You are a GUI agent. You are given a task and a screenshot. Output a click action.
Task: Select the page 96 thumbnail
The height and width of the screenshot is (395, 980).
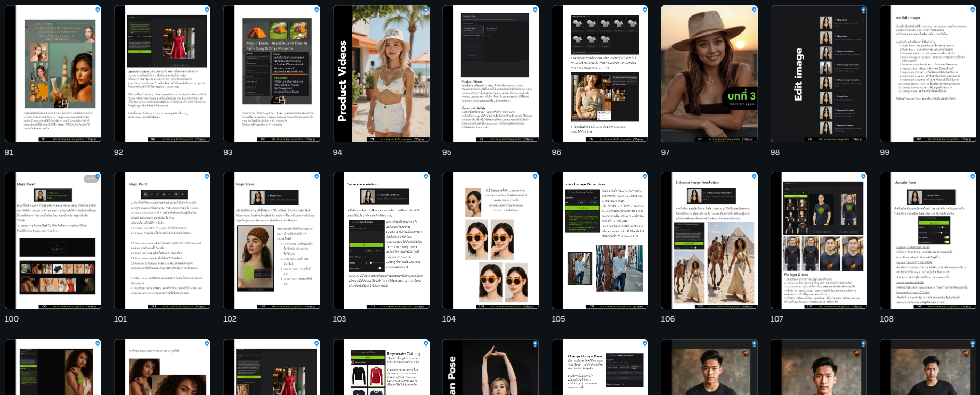click(x=600, y=74)
